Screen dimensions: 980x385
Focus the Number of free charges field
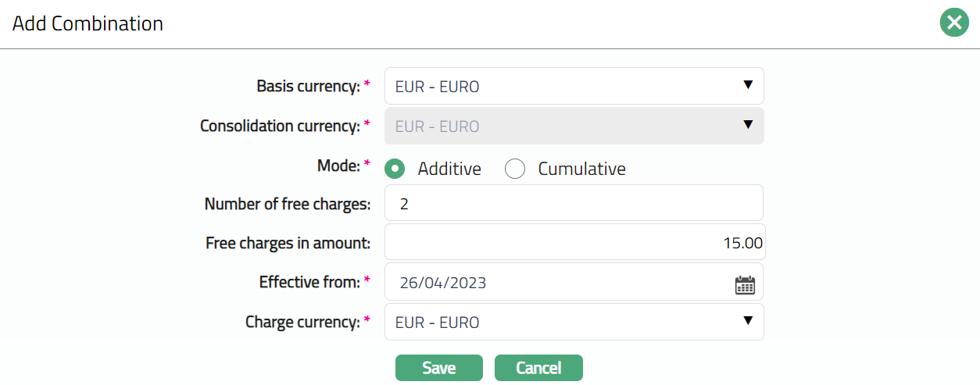(574, 204)
